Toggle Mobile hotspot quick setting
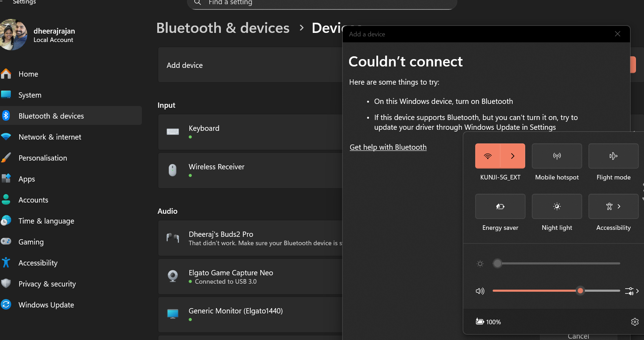Viewport: 644px width, 340px height. pos(557,156)
